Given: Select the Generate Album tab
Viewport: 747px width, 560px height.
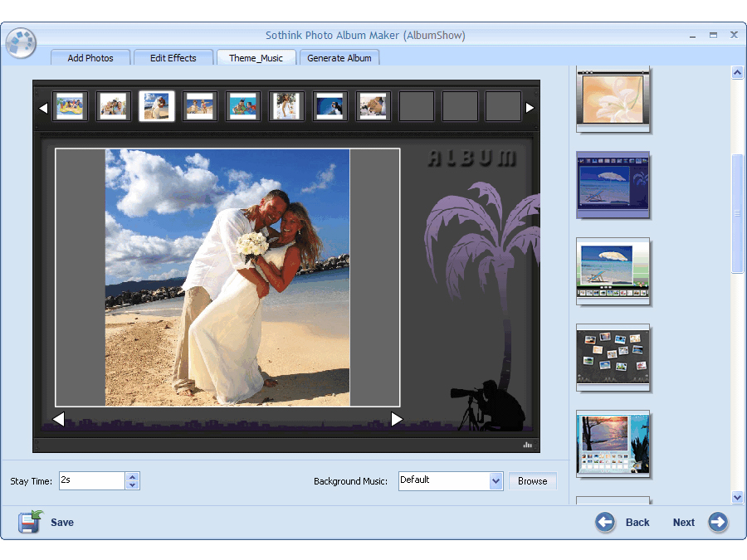Looking at the screenshot, I should pyautogui.click(x=339, y=57).
